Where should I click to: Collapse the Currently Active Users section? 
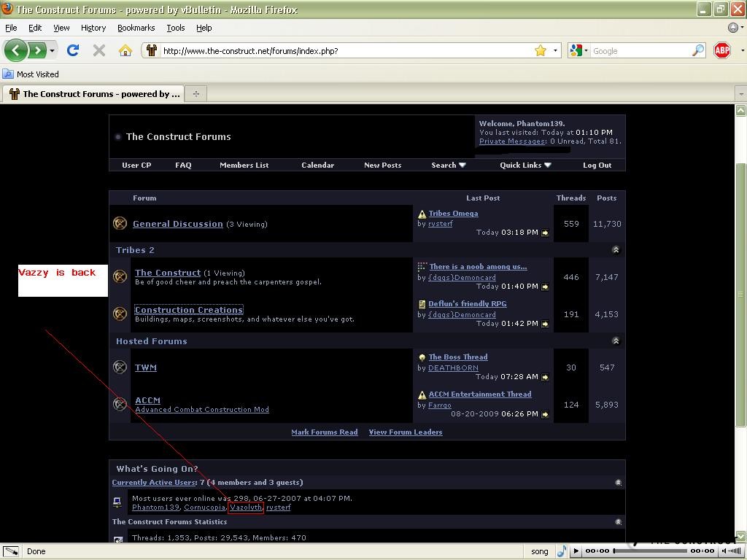tap(618, 483)
